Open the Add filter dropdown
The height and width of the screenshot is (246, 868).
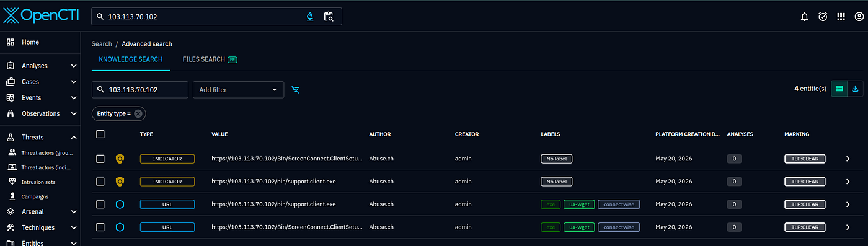[x=239, y=90]
